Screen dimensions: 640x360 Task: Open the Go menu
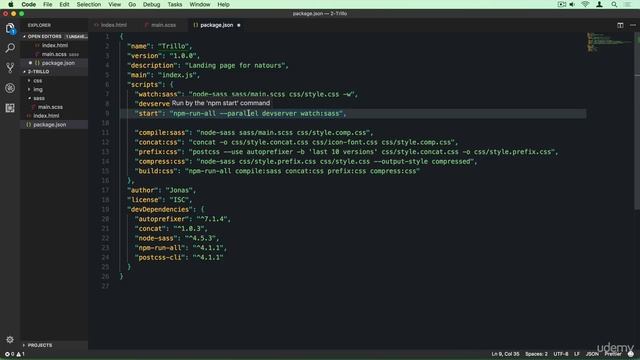coord(132,4)
